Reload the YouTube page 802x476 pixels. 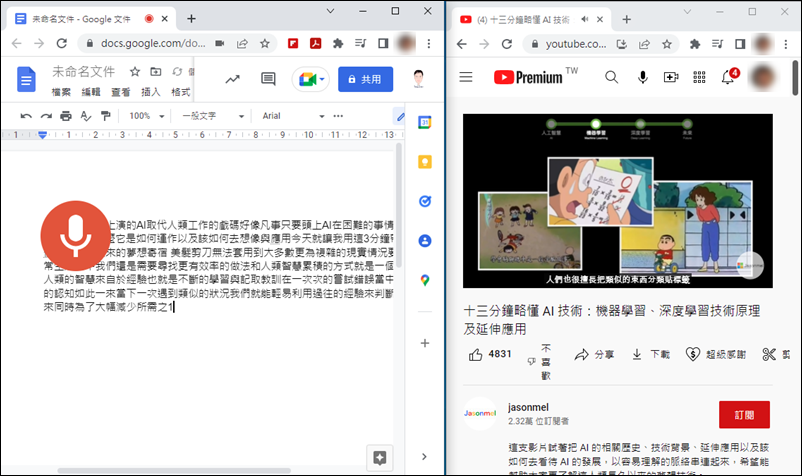click(507, 44)
